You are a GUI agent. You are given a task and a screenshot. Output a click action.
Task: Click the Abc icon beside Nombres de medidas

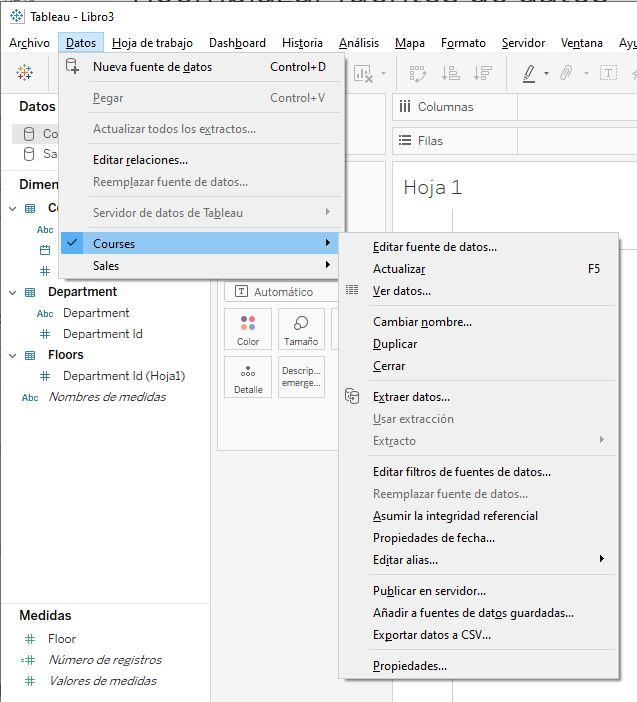pyautogui.click(x=30, y=398)
